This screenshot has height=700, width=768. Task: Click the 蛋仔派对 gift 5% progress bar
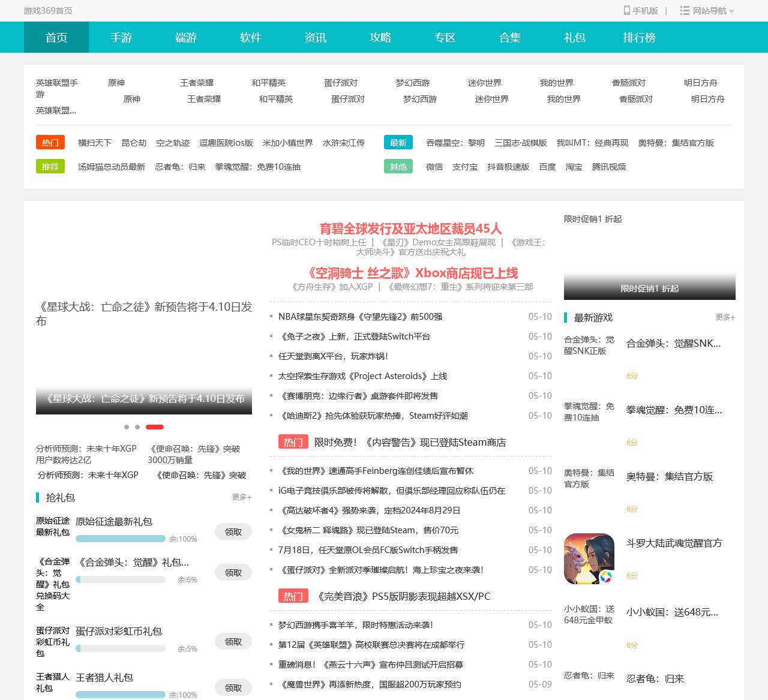pos(121,648)
